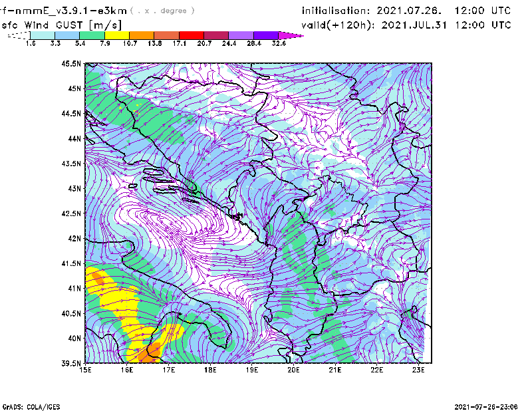Click the salmon-orange legend swatch

coord(167,35)
